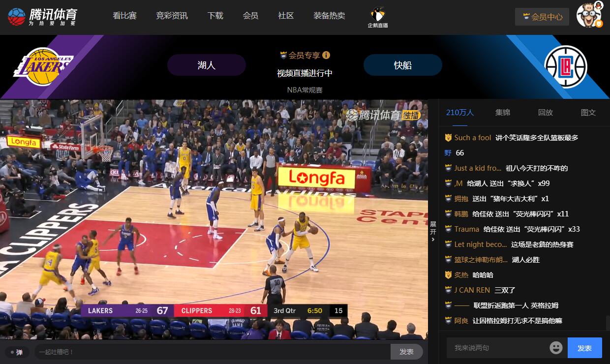Click the NBA常规赛 label
The width and height of the screenshot is (610, 364).
click(305, 90)
